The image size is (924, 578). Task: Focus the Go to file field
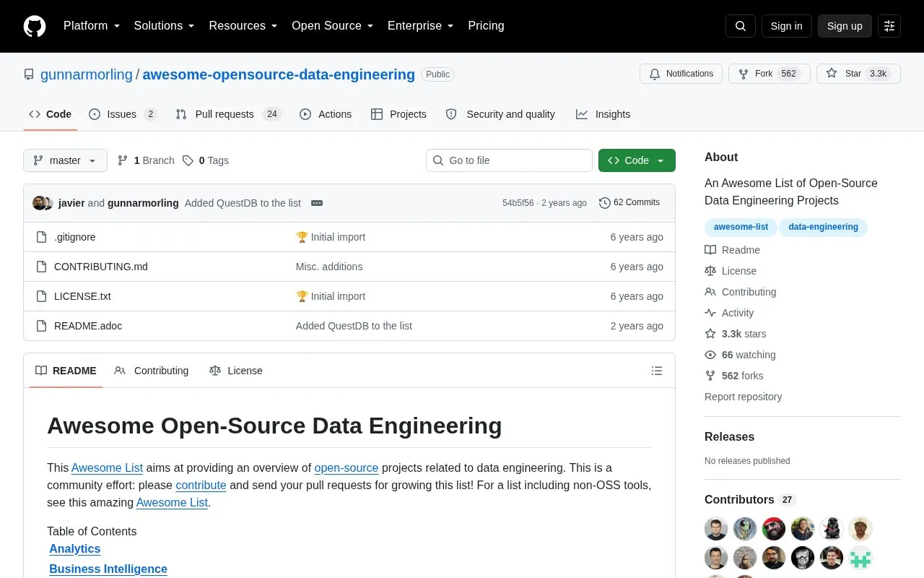[509, 160]
